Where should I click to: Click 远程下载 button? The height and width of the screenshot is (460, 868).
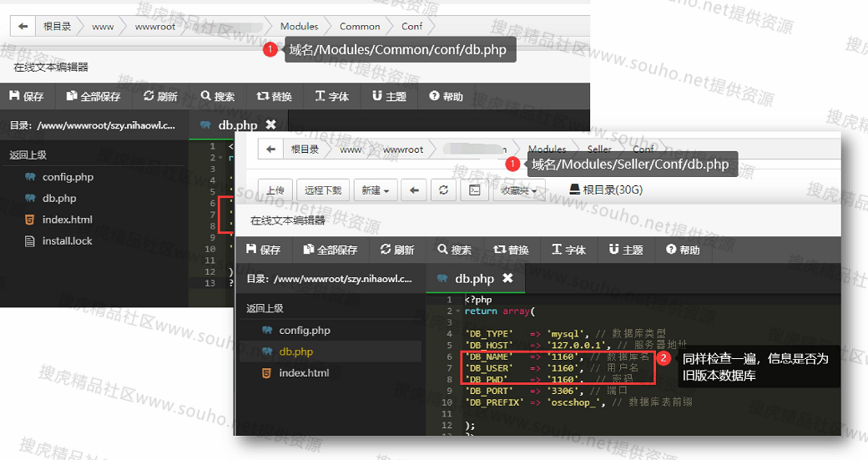click(323, 190)
